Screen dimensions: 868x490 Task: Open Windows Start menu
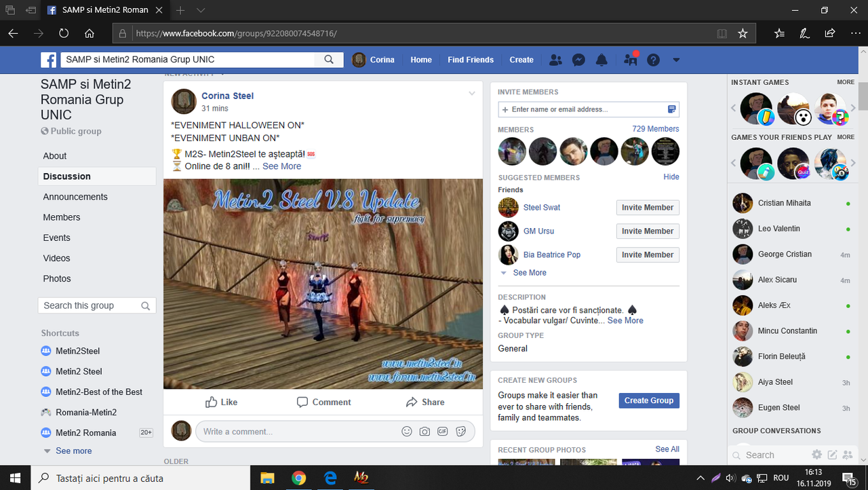(x=15, y=478)
